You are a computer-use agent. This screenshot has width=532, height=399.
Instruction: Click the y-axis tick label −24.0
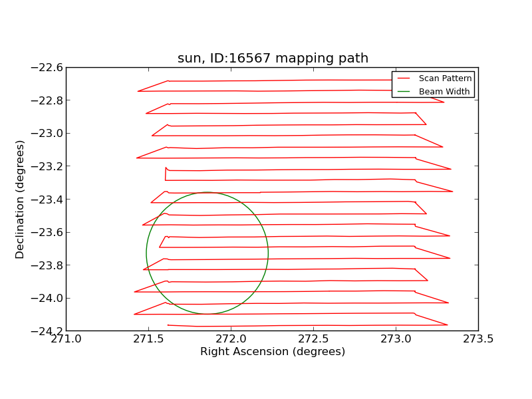[47, 298]
